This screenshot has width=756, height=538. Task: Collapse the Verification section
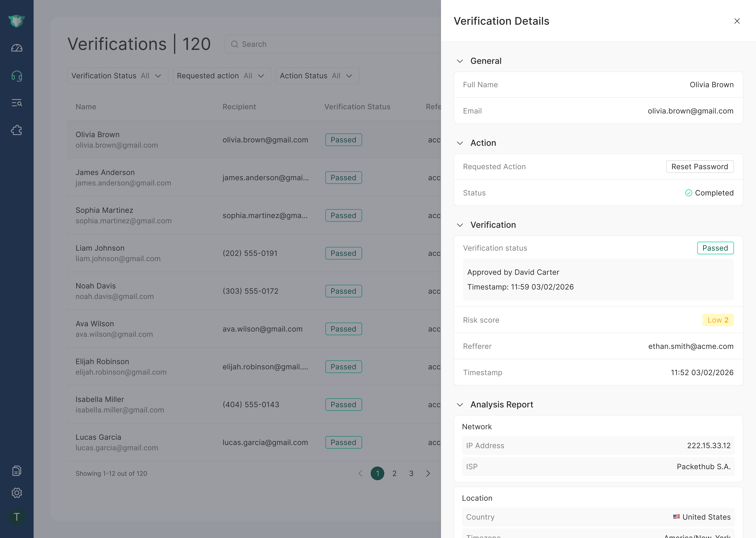(460, 225)
